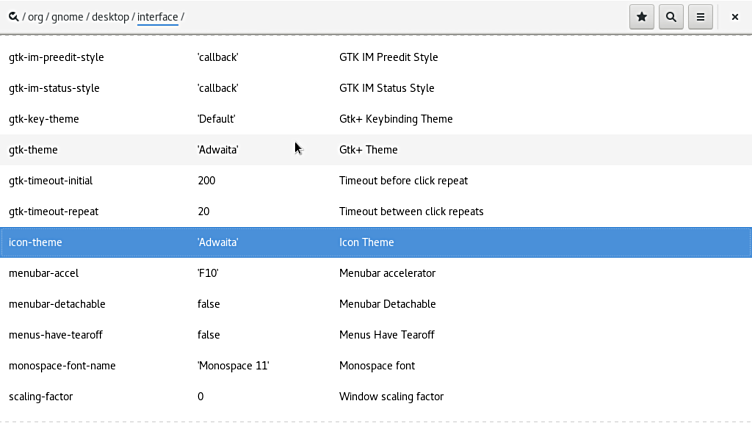The height and width of the screenshot is (423, 752).
Task: Click the bookmarks star icon
Action: pyautogui.click(x=641, y=17)
